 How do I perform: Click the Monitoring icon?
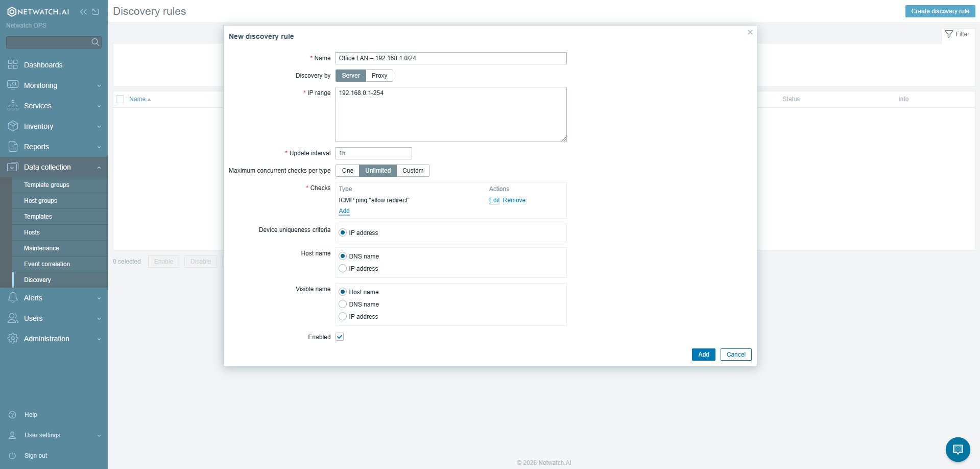pyautogui.click(x=13, y=85)
